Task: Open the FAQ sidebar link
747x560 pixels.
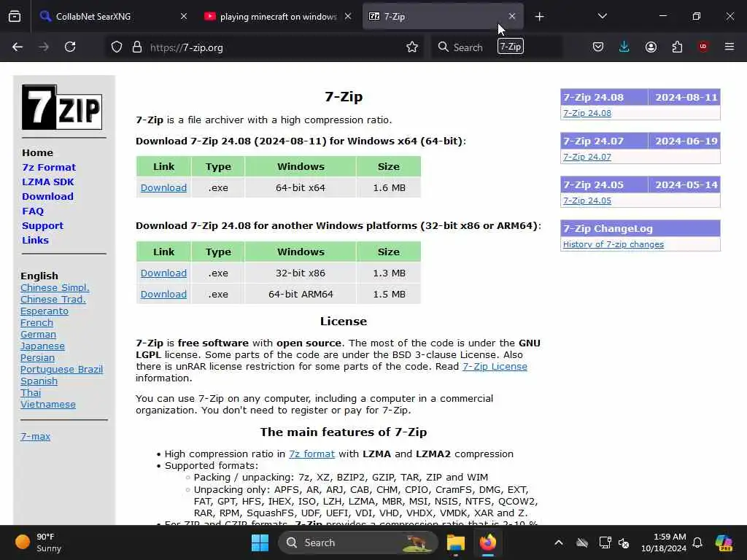Action: (33, 211)
